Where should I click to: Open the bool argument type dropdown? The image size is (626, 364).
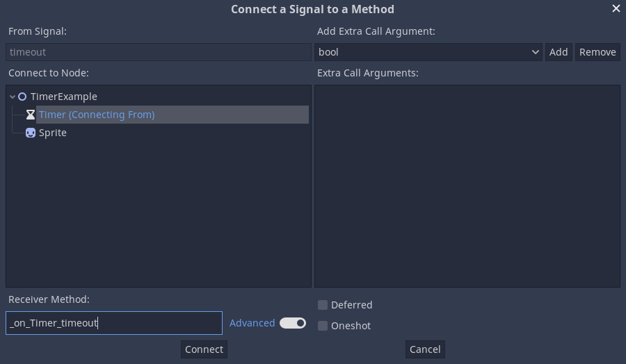tap(428, 52)
